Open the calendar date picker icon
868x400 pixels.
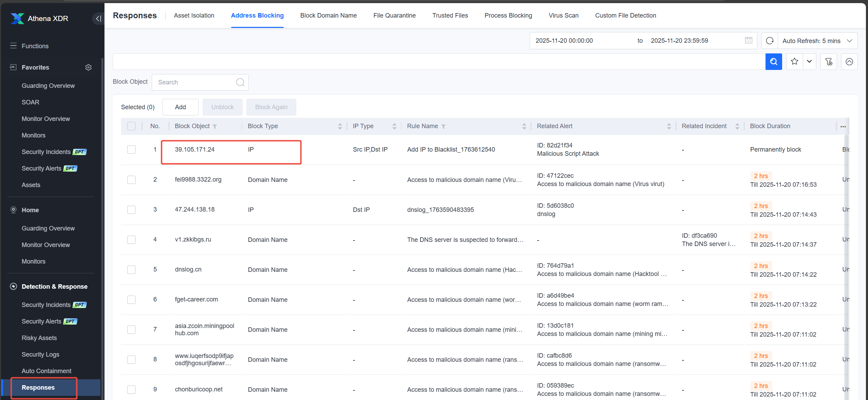(x=748, y=40)
